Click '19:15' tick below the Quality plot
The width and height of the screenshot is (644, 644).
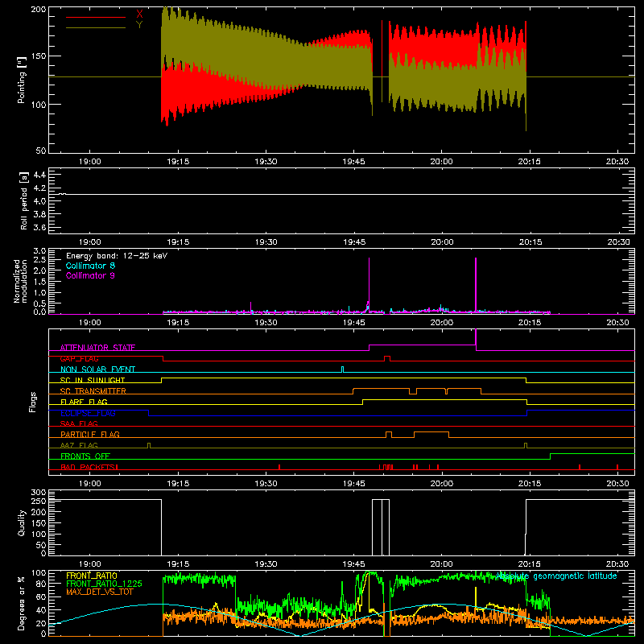[x=178, y=564]
